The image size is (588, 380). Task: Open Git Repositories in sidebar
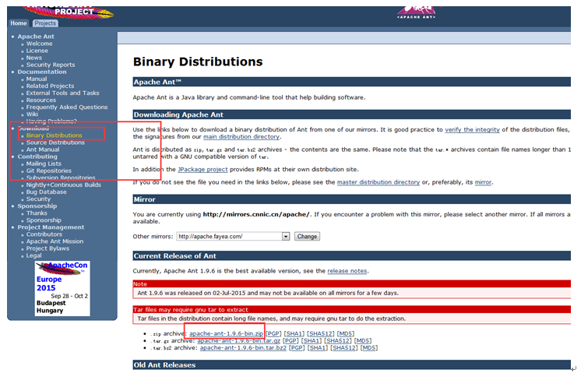point(49,171)
